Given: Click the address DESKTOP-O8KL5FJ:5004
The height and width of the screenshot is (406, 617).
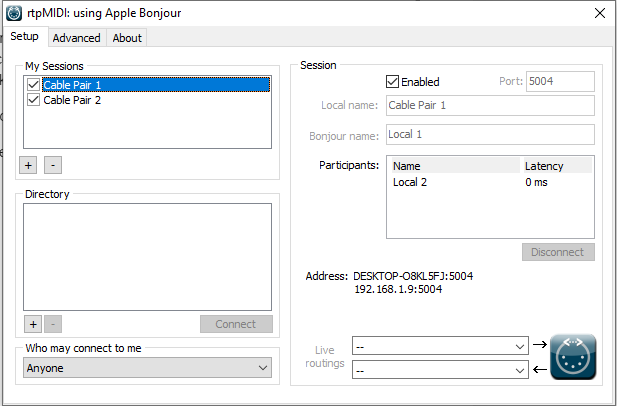Looking at the screenshot, I should 413,276.
